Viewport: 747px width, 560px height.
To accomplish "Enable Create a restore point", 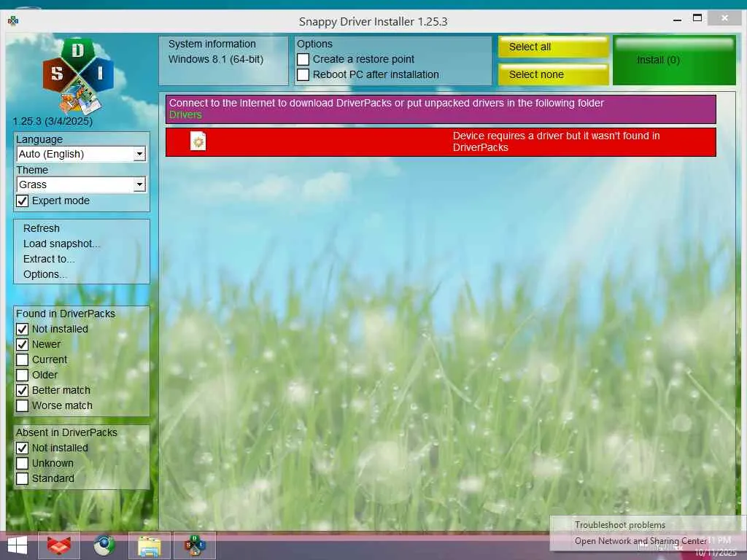I will 303,60.
